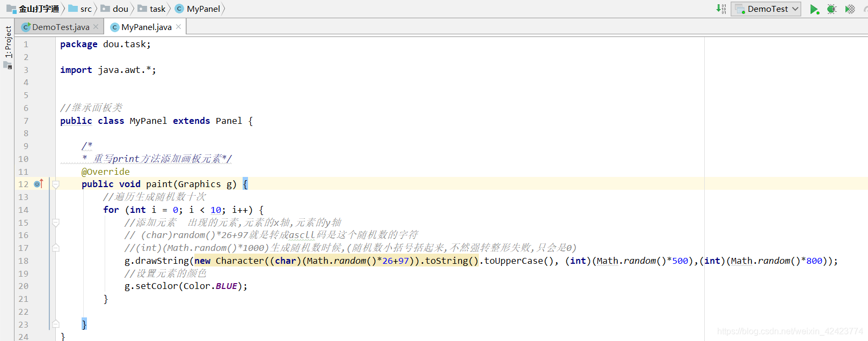
Task: Select the task breadcrumb folder
Action: click(152, 9)
